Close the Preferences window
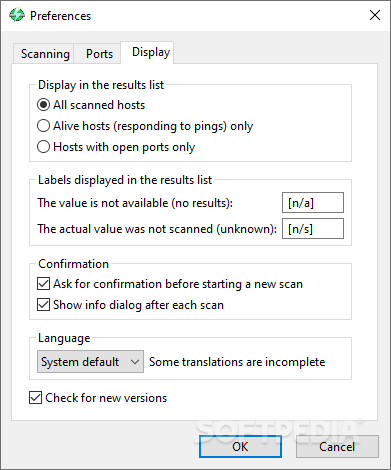The width and height of the screenshot is (391, 470). click(x=375, y=15)
